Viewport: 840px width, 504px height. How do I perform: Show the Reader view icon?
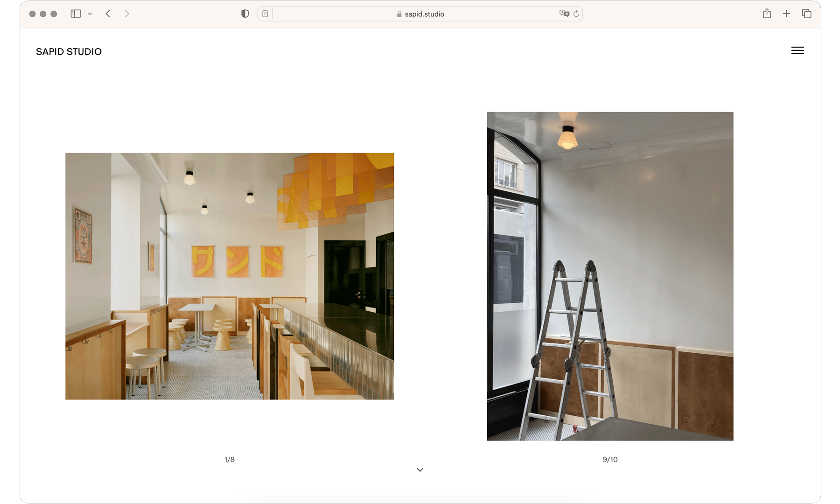point(265,14)
